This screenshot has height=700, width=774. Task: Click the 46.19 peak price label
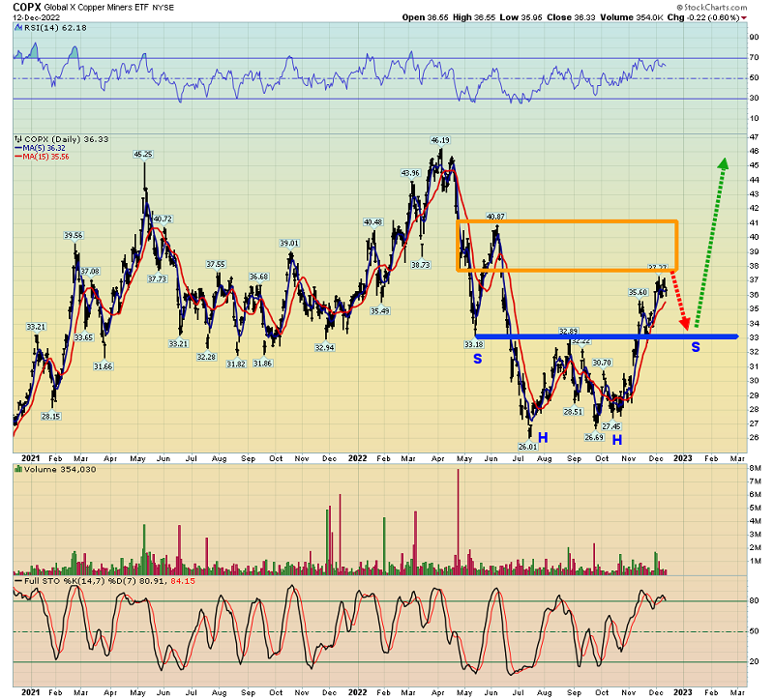440,140
